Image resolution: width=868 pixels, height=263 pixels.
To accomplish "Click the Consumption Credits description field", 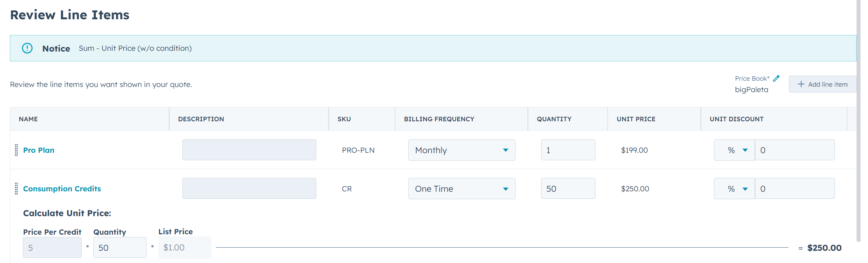I will click(249, 188).
